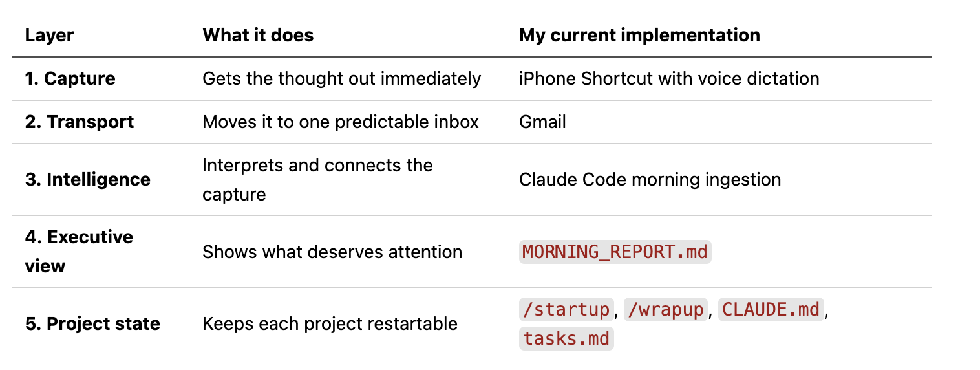Viewport: 980px width, 370px height.
Task: Click 'iPhone Shortcut with voice dictation' text
Action: pyautogui.click(x=669, y=79)
